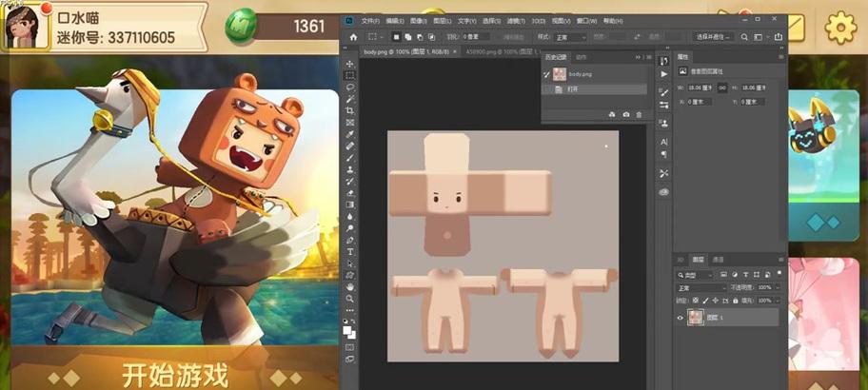The image size is (868, 390).
Task: Select the Move tool in Photoshop
Action: (x=350, y=64)
